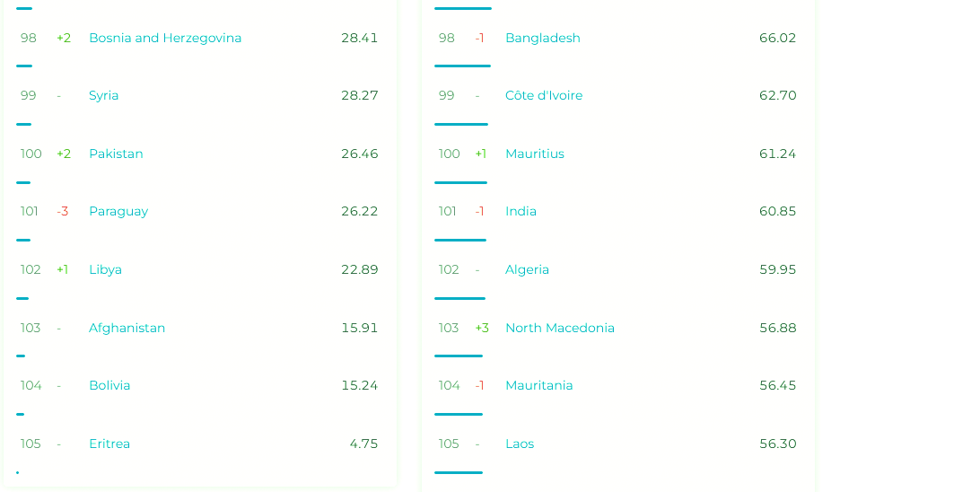
Task: Open Paraguay's country page
Action: [118, 212]
